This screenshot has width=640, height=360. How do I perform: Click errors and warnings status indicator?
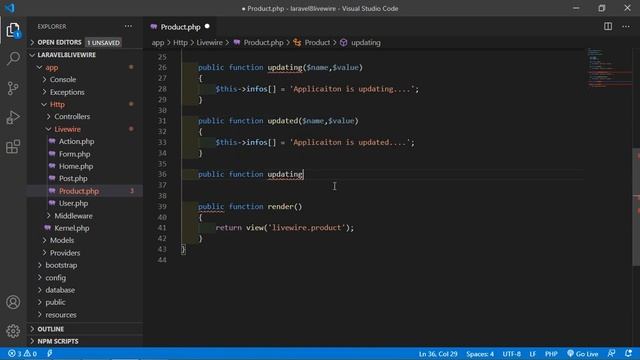22,353
